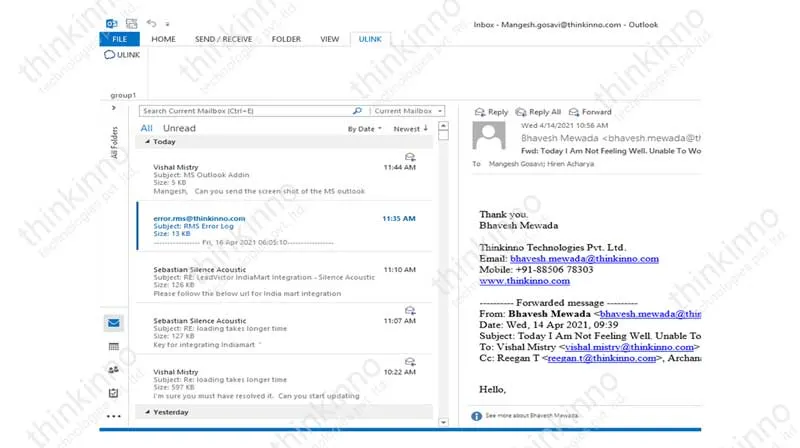This screenshot has height=448, width=800.
Task: Click the Send/Receive All Folders quick access icon
Action: click(x=132, y=23)
